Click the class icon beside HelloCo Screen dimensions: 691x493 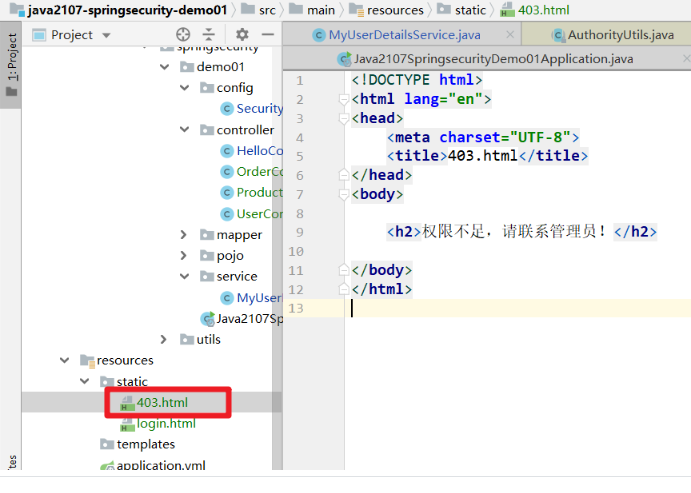coord(227,151)
